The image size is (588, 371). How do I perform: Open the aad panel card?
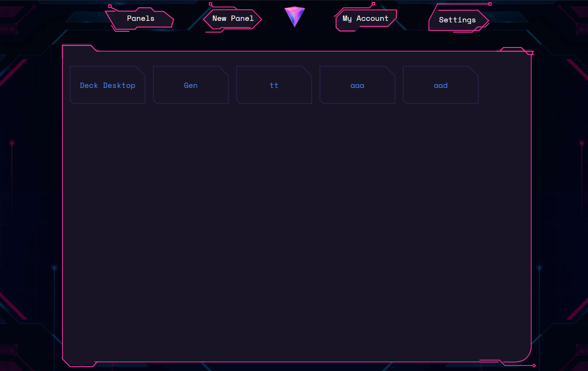click(x=441, y=86)
